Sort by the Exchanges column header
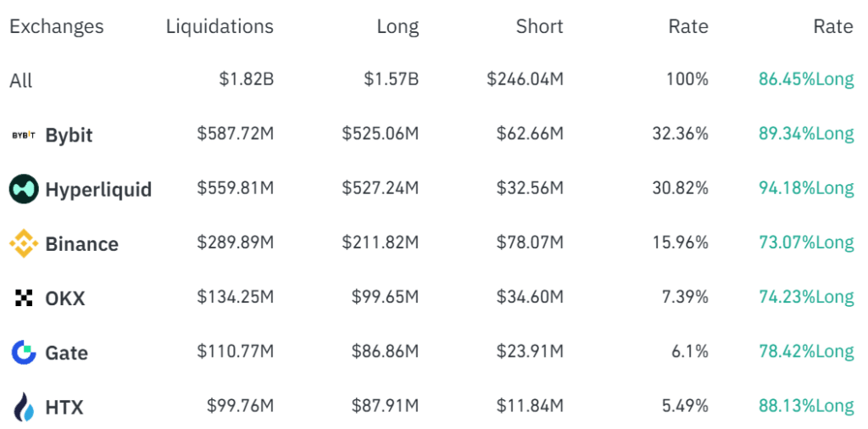868x429 pixels. 56,26
